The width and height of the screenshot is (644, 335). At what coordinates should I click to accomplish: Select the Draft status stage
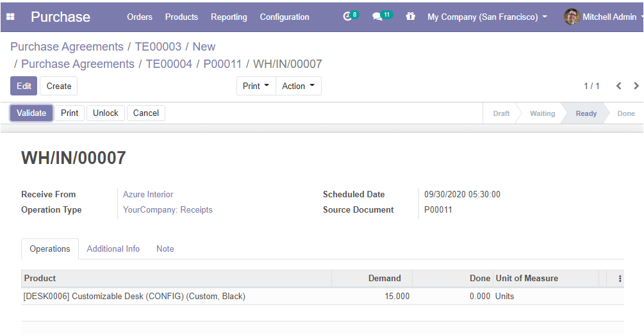pos(501,114)
